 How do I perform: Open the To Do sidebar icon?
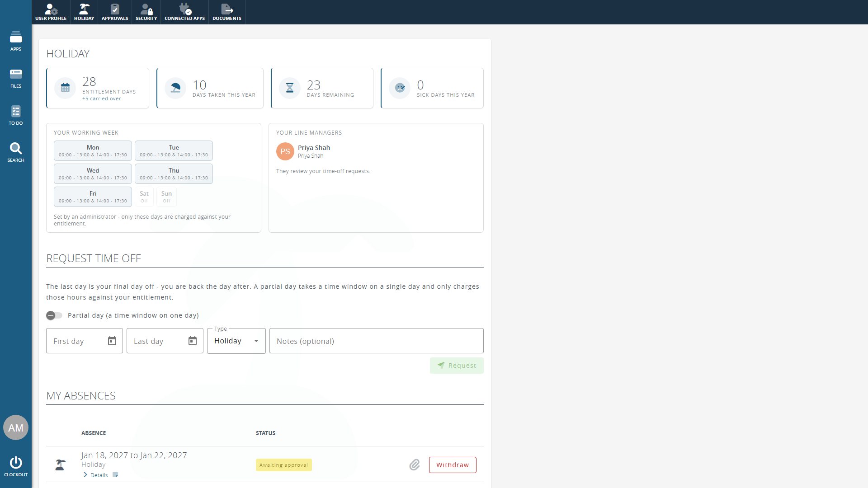pyautogui.click(x=16, y=115)
